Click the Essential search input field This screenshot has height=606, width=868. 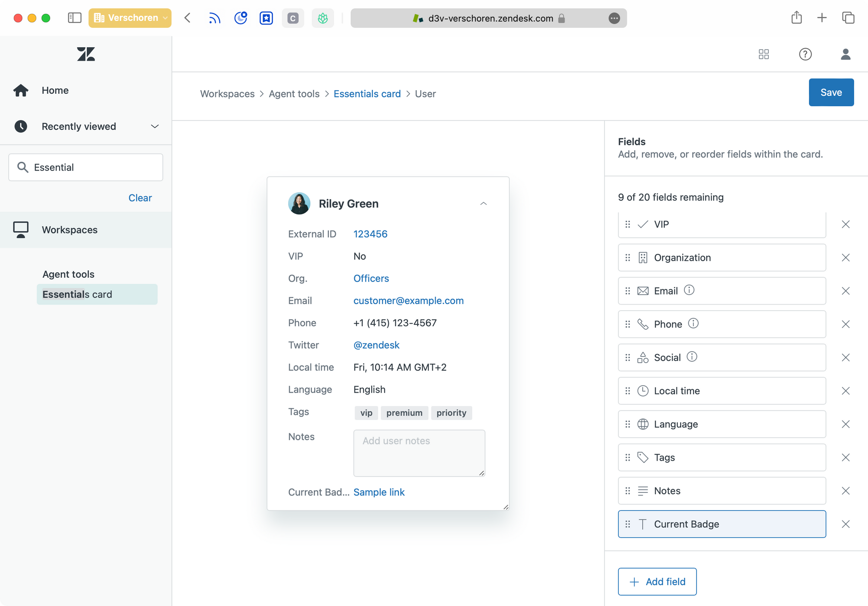pos(86,167)
